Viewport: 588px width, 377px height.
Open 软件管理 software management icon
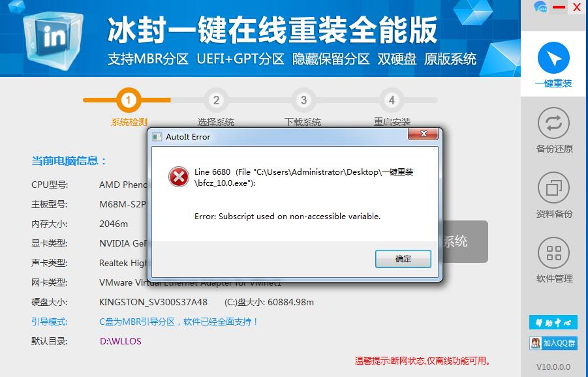[553, 252]
